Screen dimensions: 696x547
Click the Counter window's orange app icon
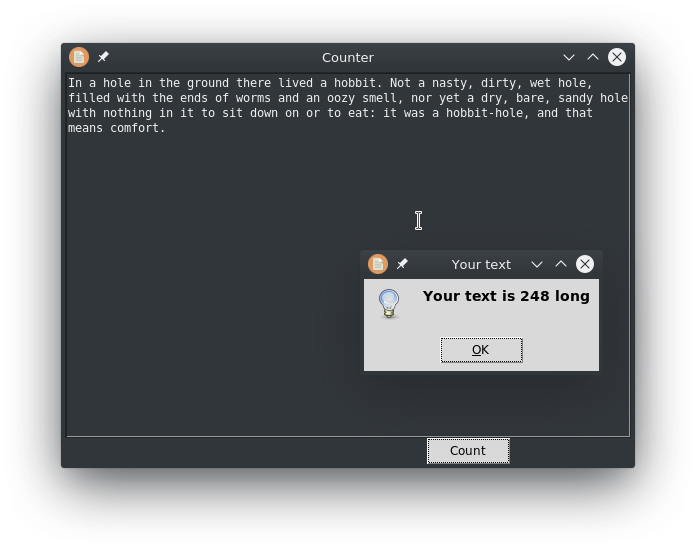(79, 57)
